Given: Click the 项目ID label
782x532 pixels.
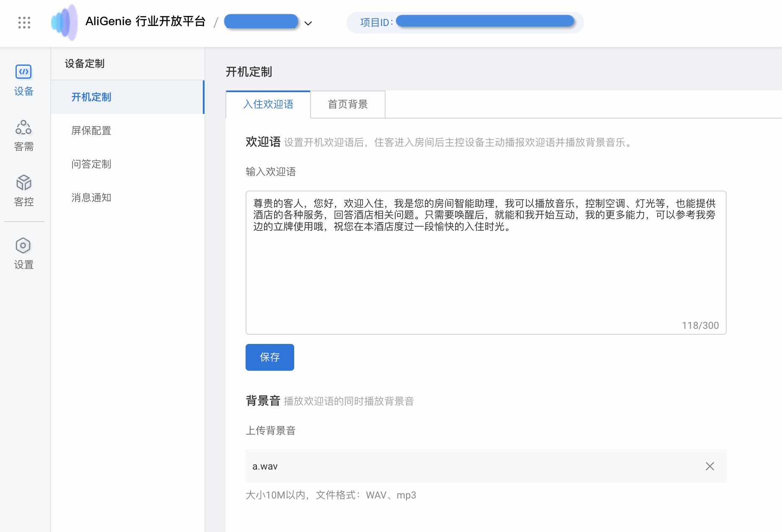Looking at the screenshot, I should (x=376, y=23).
